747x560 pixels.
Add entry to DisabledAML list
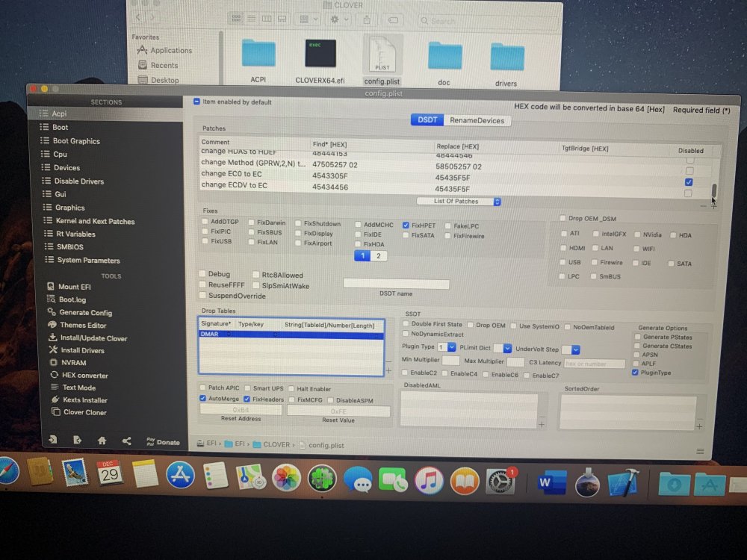(x=542, y=424)
